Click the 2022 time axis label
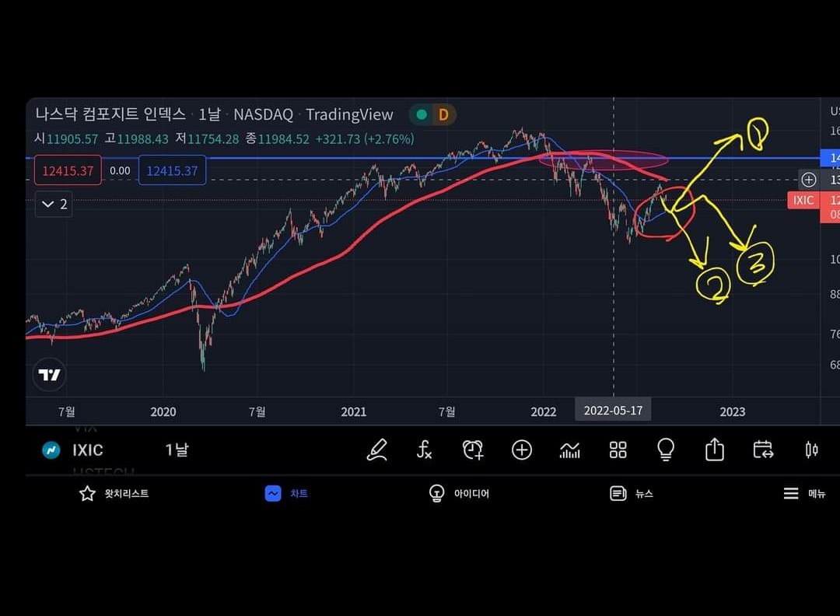840x616 pixels. point(543,411)
